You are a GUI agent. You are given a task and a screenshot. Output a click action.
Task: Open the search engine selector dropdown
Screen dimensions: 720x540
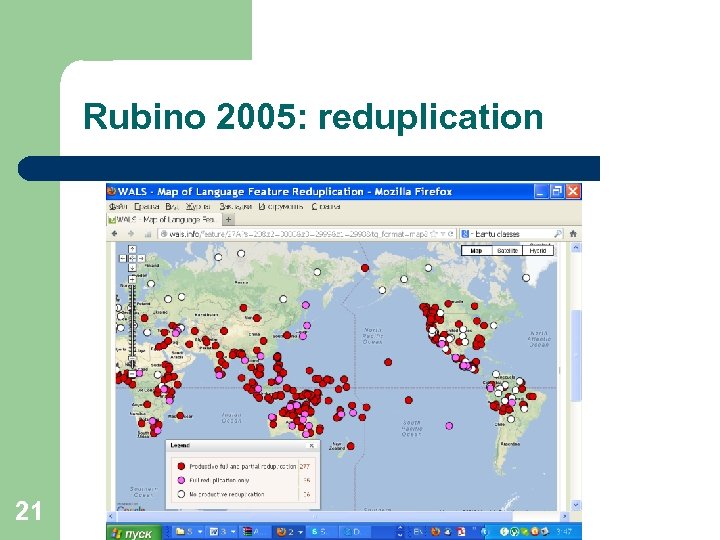click(466, 234)
